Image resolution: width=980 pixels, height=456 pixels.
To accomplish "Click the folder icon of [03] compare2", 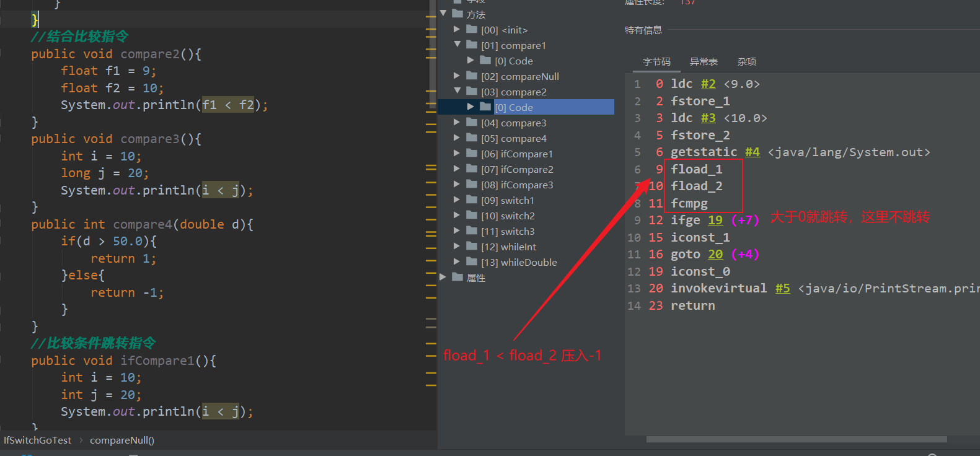I will [472, 91].
